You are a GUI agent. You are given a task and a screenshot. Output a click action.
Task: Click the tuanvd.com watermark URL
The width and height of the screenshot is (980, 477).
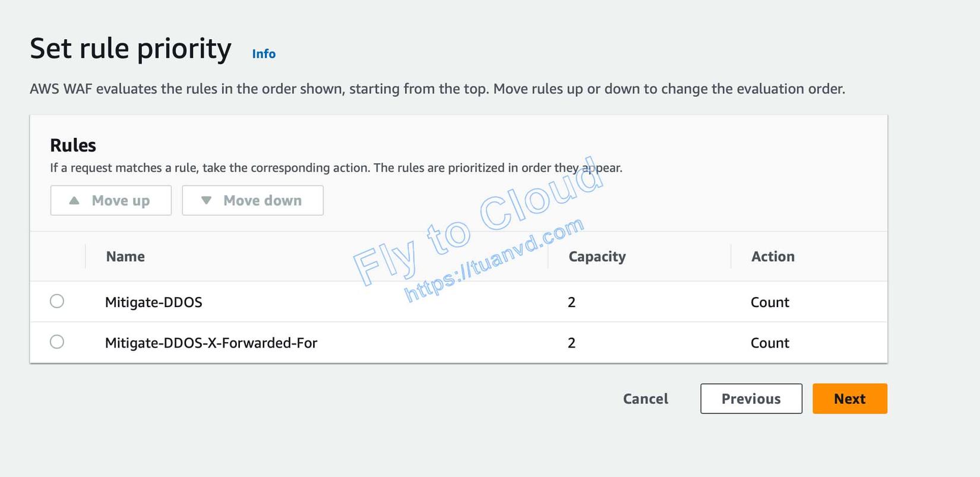coord(494,260)
